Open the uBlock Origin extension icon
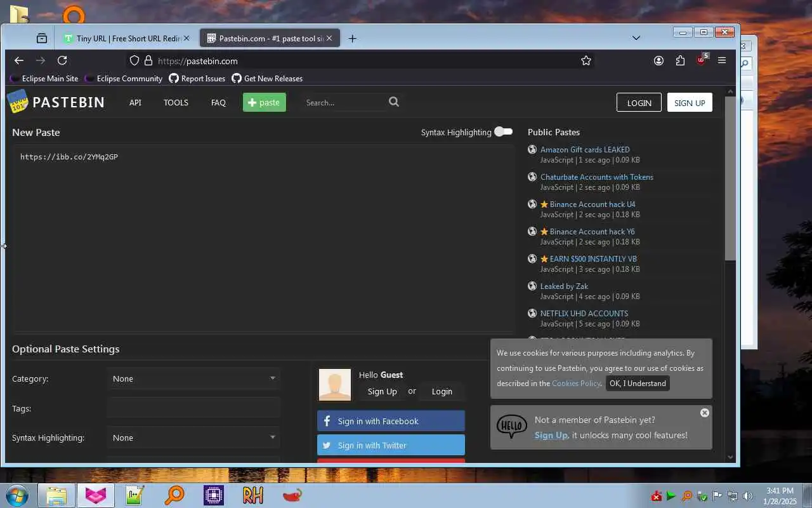The height and width of the screenshot is (508, 812). pos(702,60)
